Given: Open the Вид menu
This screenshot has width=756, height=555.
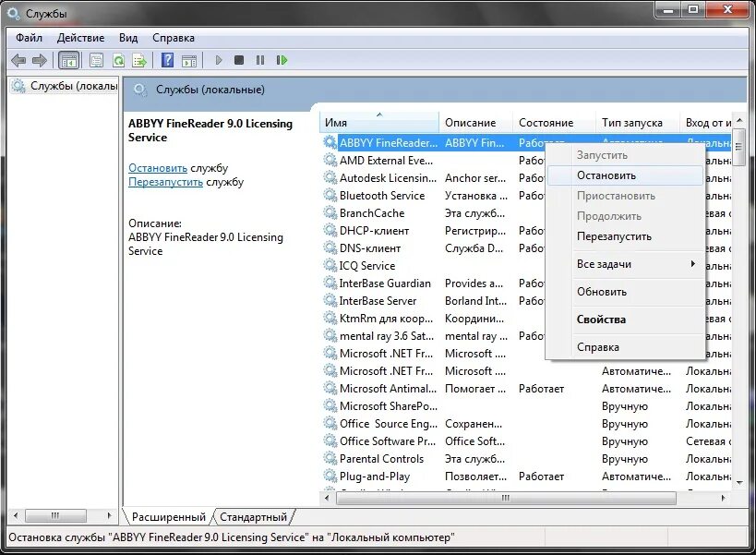Looking at the screenshot, I should click(x=128, y=38).
